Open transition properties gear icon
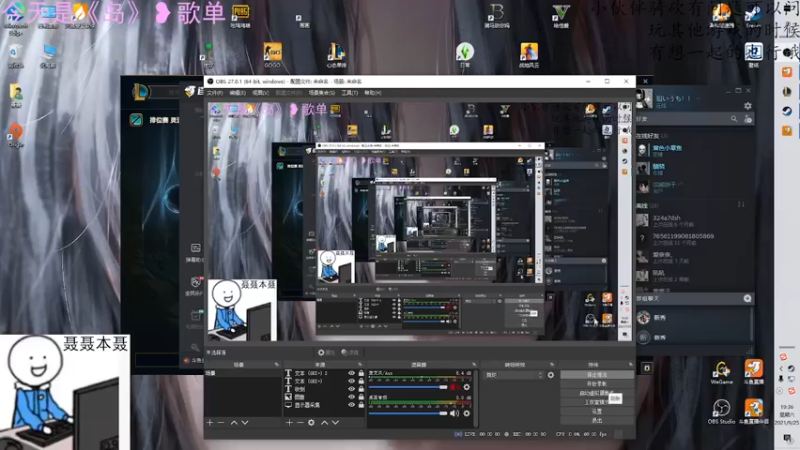 point(551,375)
